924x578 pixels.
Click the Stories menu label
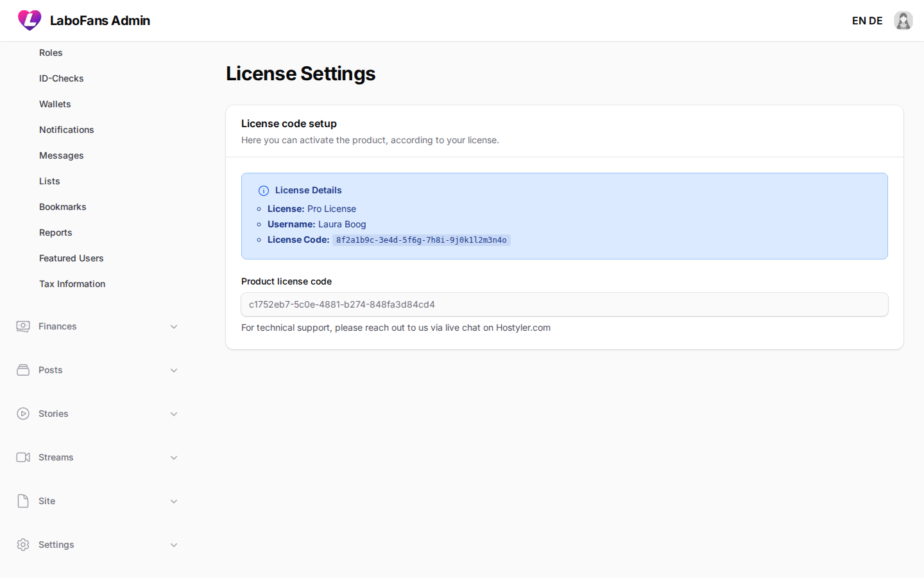click(53, 414)
